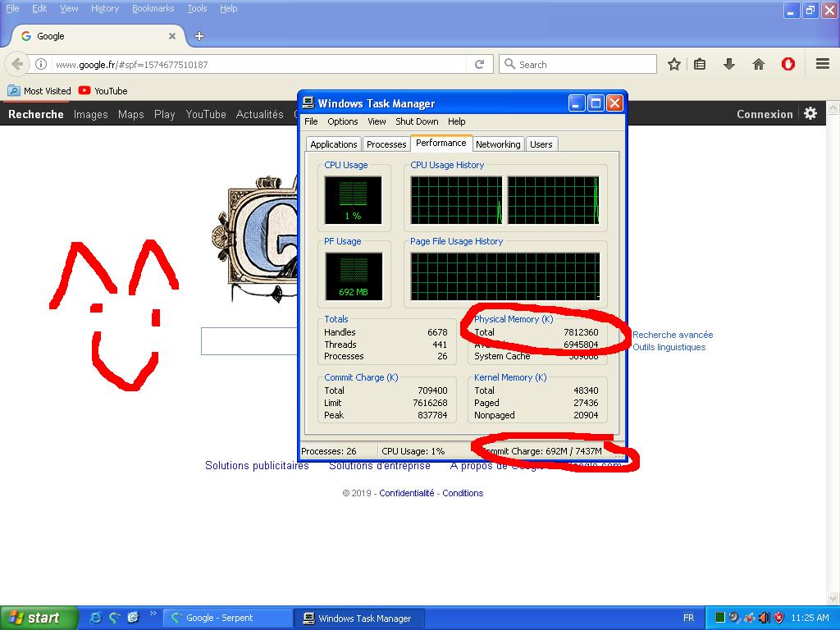Click the FR language indicator
840x630 pixels.
click(x=688, y=618)
